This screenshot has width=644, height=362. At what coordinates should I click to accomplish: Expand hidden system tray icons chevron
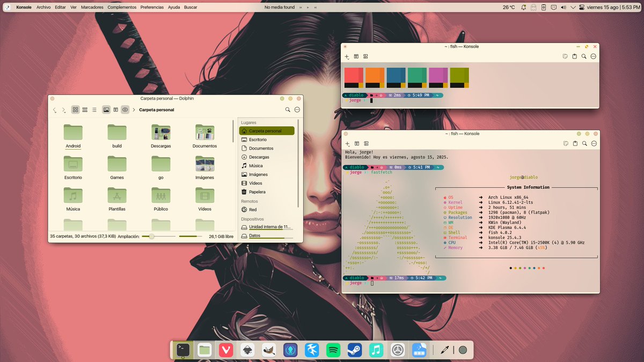tap(572, 8)
